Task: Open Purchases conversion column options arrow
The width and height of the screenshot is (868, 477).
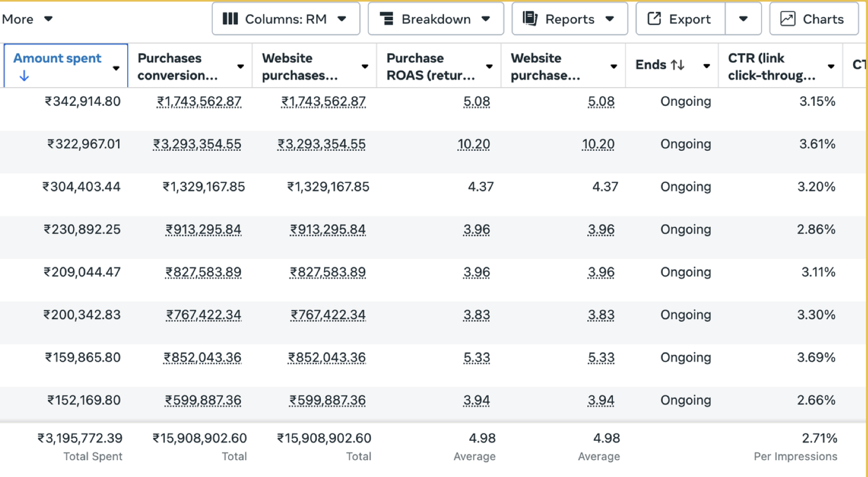Action: (241, 66)
